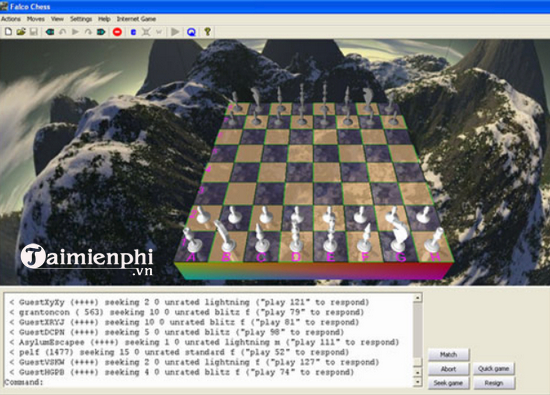Click the Abort button
The image size is (550, 395).
click(x=448, y=369)
